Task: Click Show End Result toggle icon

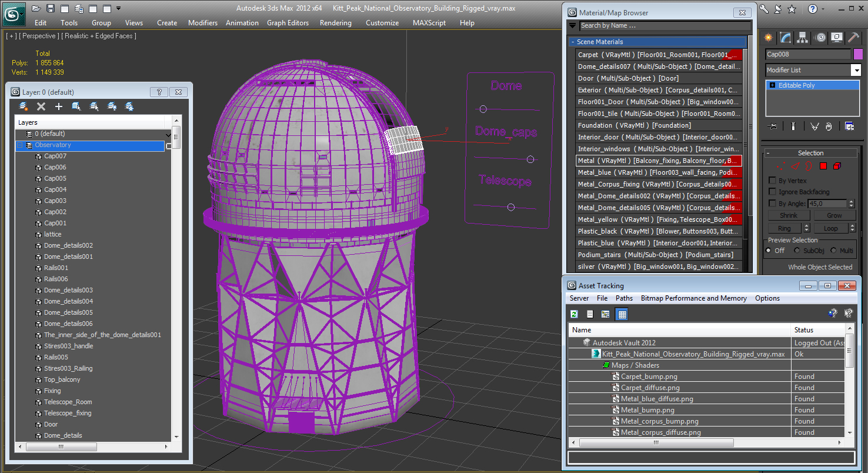Action: tap(793, 126)
